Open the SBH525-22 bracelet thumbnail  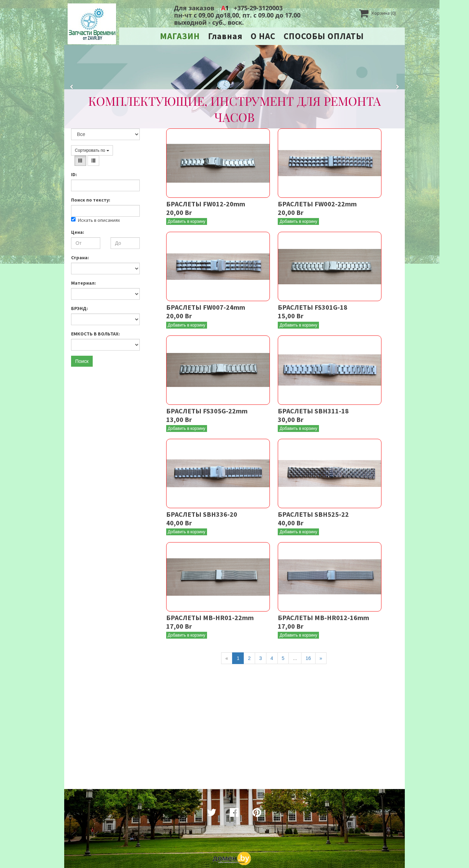point(330,473)
